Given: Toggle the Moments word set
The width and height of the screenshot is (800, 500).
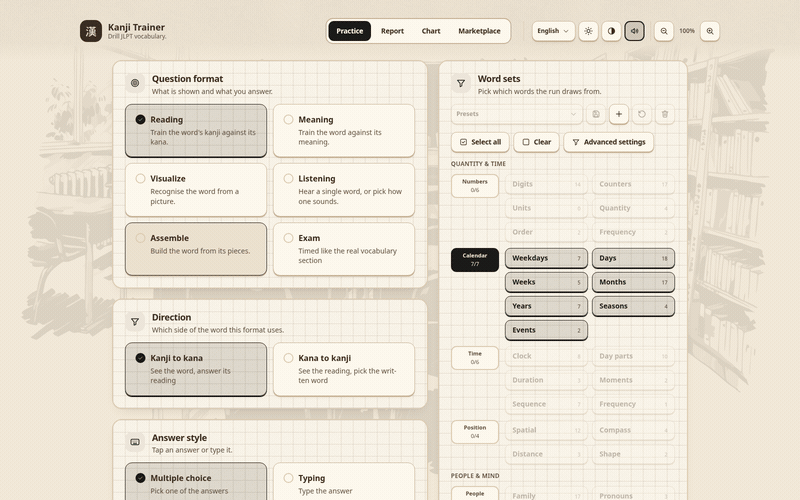Looking at the screenshot, I should point(633,380).
